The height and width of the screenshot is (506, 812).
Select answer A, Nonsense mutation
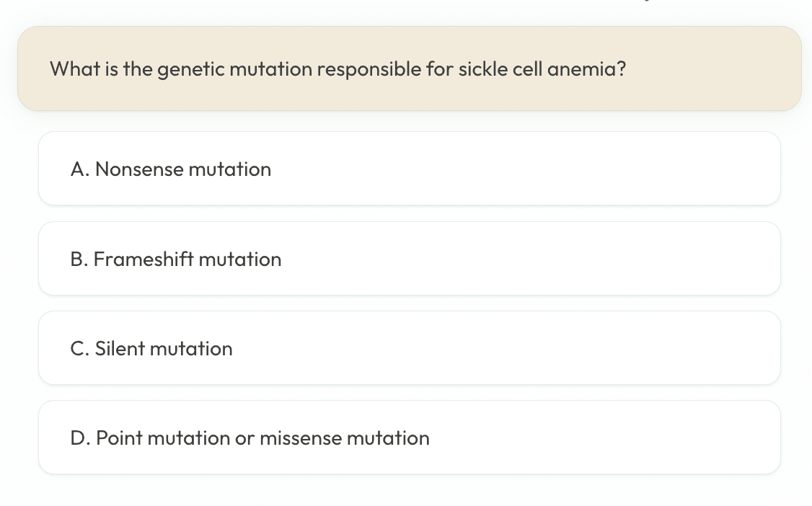tap(409, 169)
